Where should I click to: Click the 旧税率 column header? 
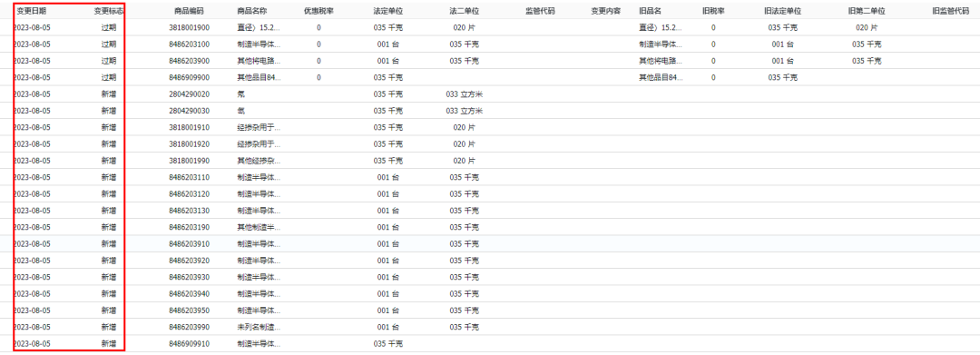pos(713,11)
